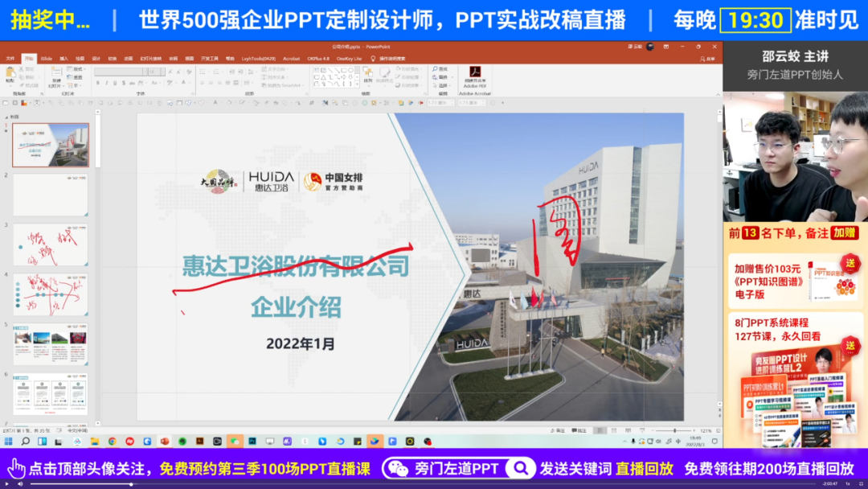Click the Share (共享) button
This screenshot has width=868, height=489.
tap(707, 58)
